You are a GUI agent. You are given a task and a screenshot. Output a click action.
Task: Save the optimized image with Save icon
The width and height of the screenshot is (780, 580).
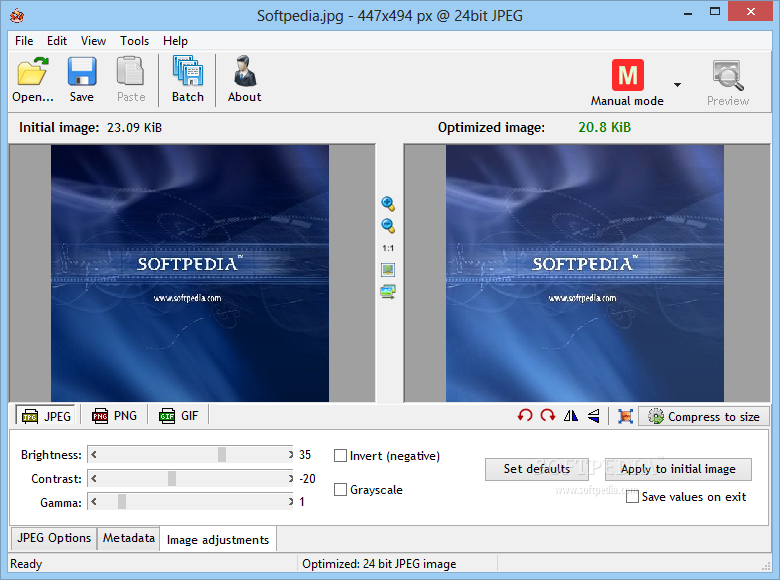click(82, 79)
